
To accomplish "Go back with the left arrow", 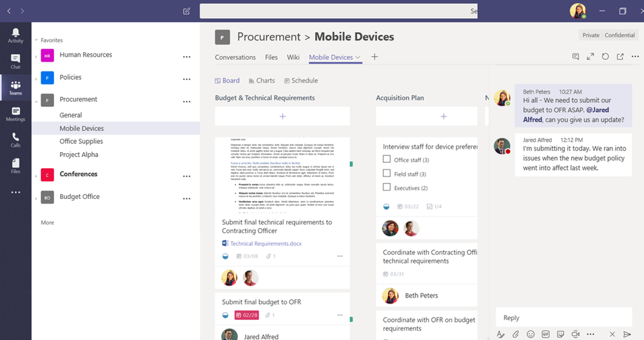I will [9, 11].
